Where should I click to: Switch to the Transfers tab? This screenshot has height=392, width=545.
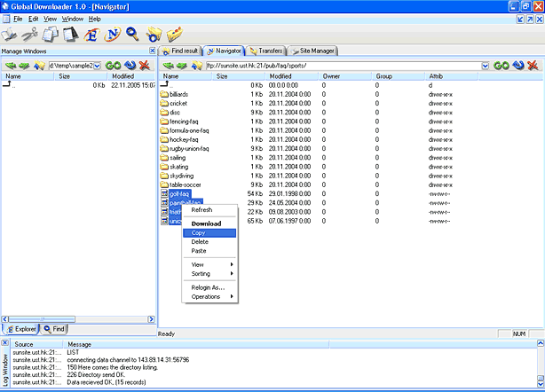point(266,51)
